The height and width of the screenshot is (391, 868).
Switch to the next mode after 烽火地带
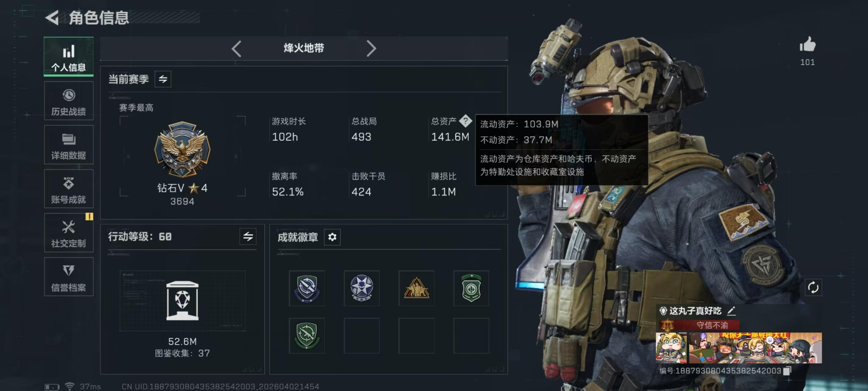pyautogui.click(x=371, y=49)
